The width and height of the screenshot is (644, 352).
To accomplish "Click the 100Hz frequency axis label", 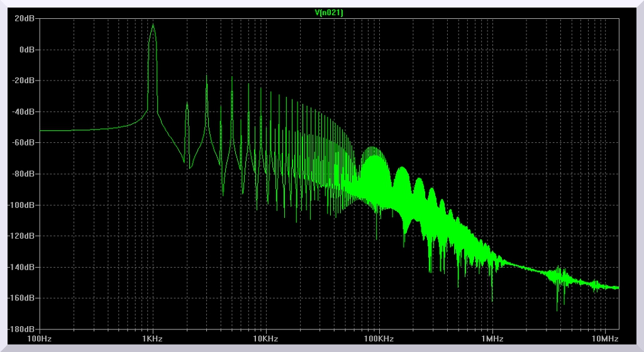I will point(39,338).
